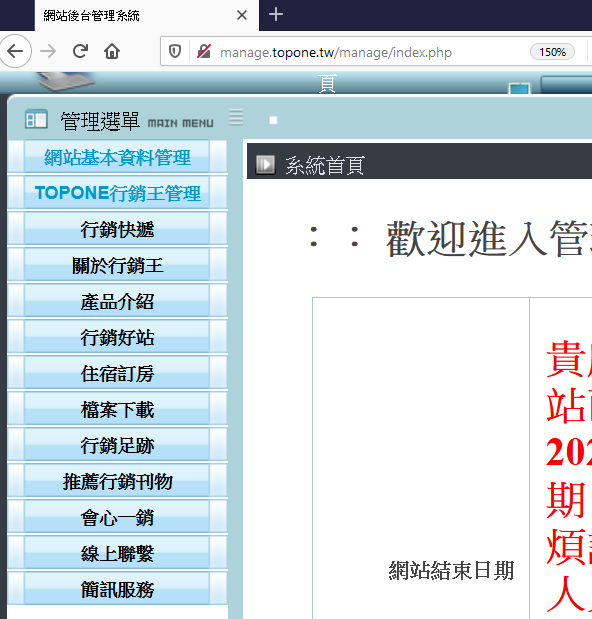Click the browser back arrow
Screen dimensions: 592x619
[x=15, y=51]
